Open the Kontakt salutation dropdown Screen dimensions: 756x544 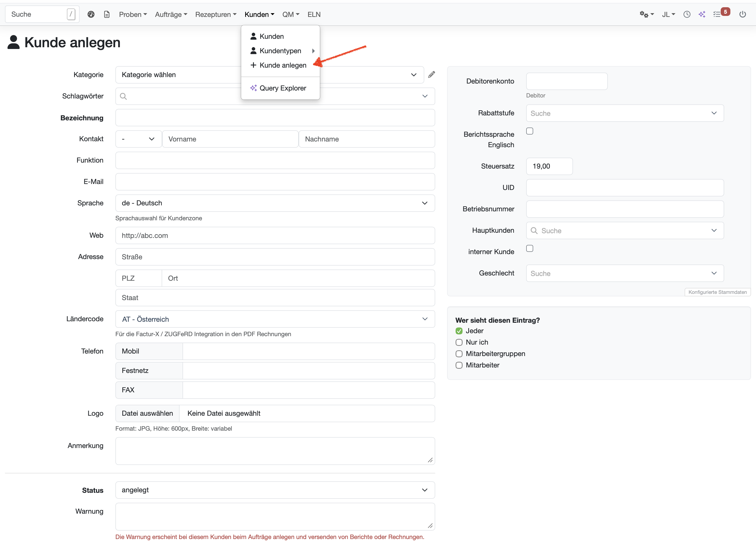(x=138, y=139)
